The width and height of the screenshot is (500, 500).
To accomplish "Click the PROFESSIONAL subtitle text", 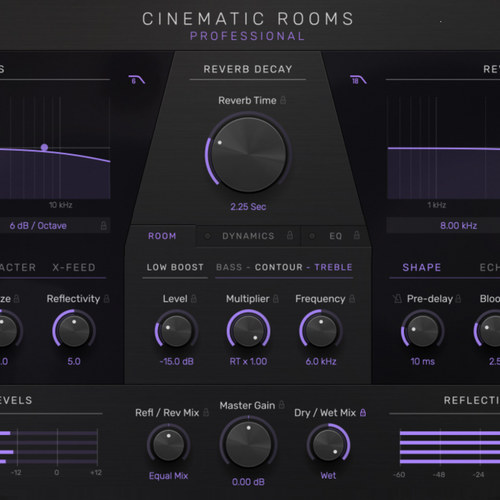I will coord(248,36).
